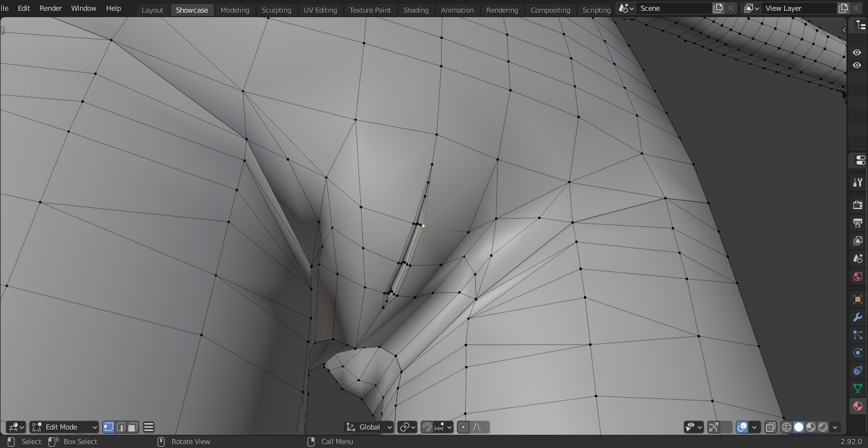Toggle snapping magnet
This screenshot has height=448, width=868.
click(x=427, y=427)
